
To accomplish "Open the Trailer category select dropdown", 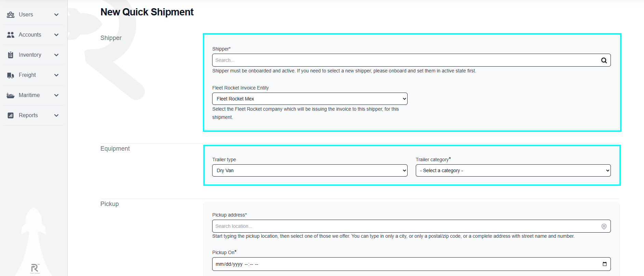I will point(513,170).
